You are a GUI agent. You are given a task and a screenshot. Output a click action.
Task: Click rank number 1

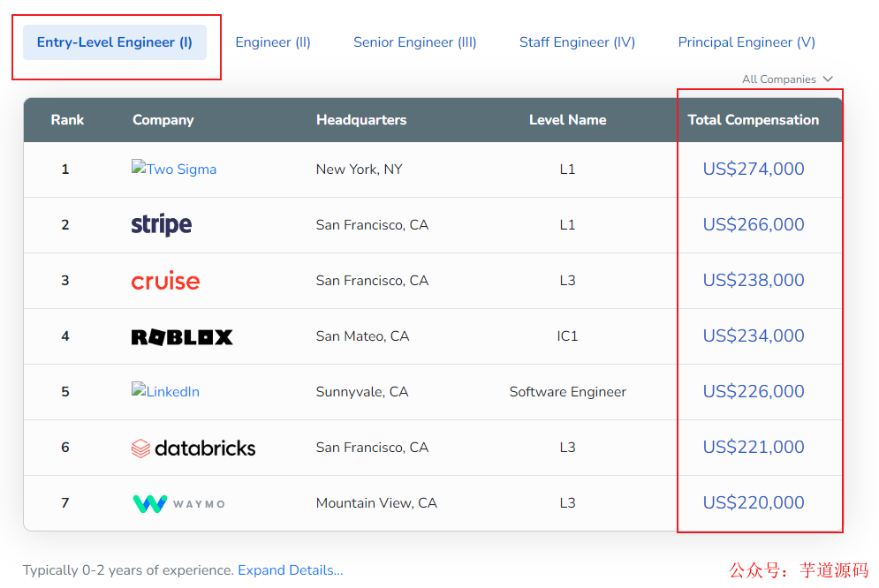[65, 170]
